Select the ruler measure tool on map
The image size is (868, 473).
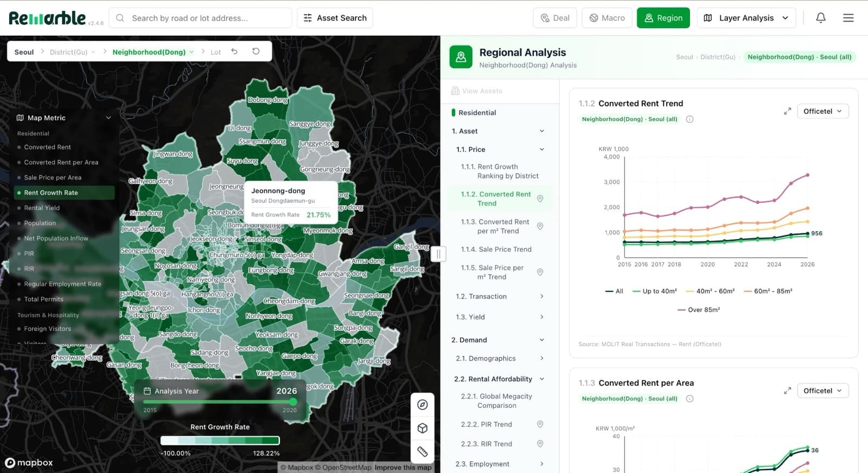coord(423,452)
